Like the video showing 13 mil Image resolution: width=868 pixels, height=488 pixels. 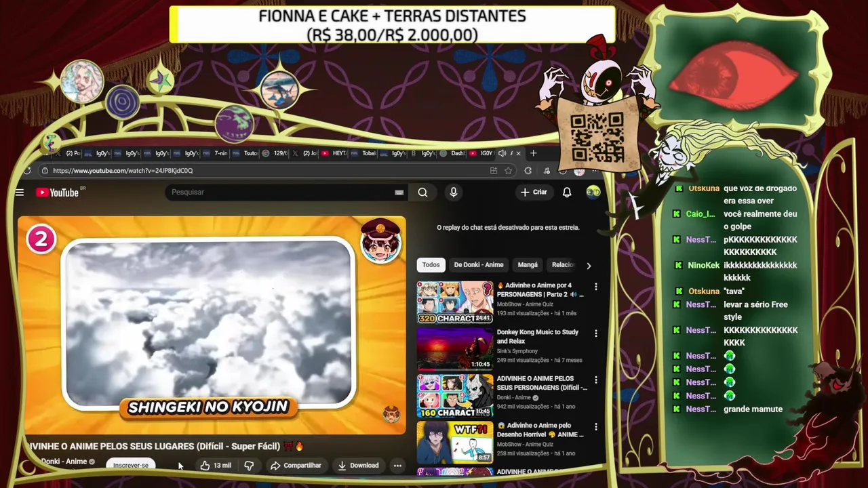point(216,466)
